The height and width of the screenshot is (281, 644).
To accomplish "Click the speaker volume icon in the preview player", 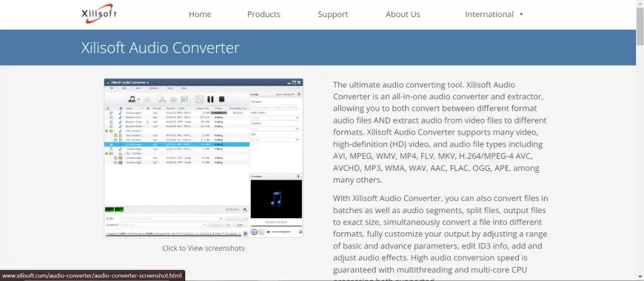I will pos(269,232).
